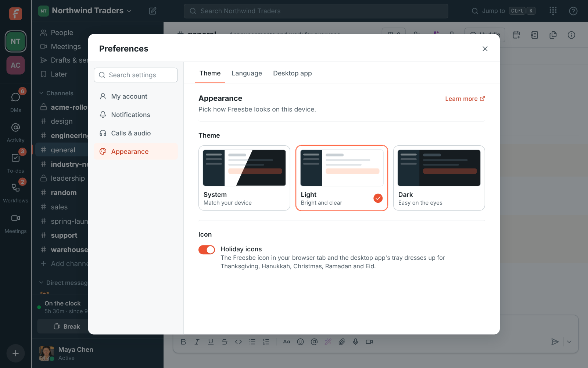
Task: Close the Preferences dialog
Action: [485, 49]
